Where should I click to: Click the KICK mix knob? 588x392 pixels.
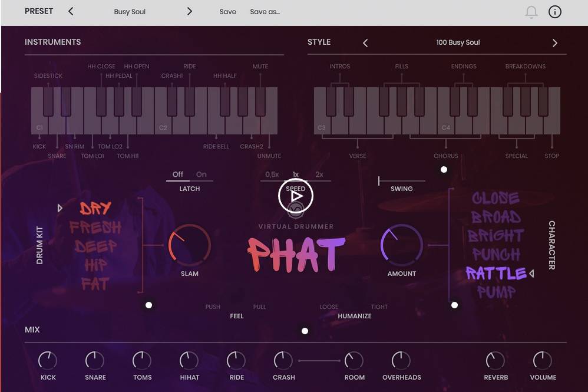(48, 361)
